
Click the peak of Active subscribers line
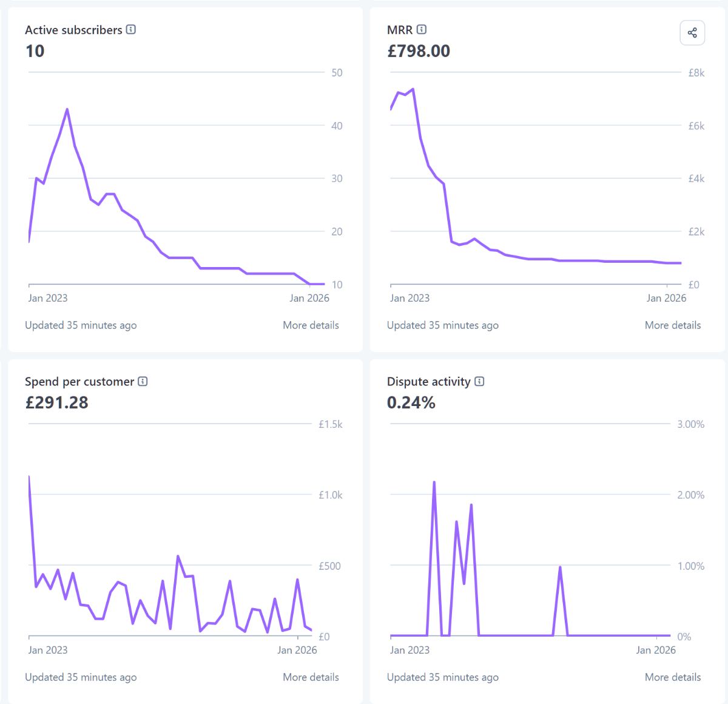(67, 110)
